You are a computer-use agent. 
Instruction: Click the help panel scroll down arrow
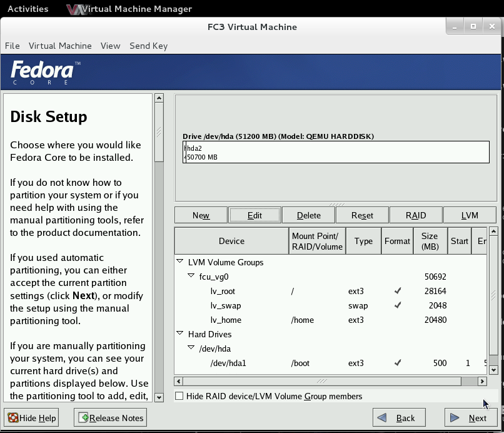[x=159, y=397]
